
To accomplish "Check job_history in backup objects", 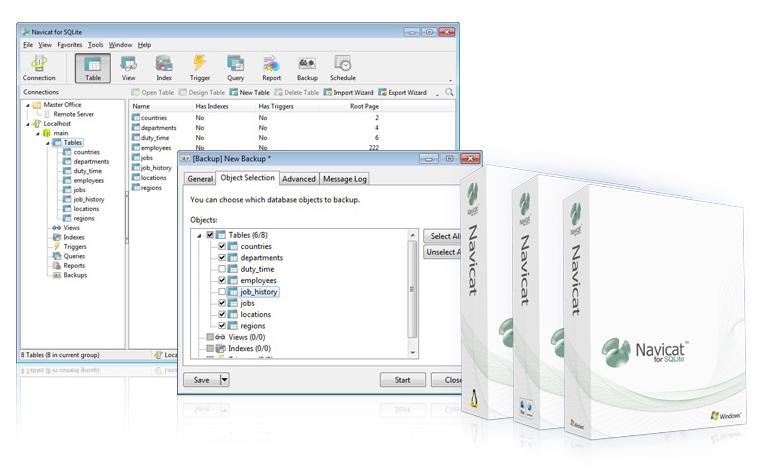I will tap(222, 292).
